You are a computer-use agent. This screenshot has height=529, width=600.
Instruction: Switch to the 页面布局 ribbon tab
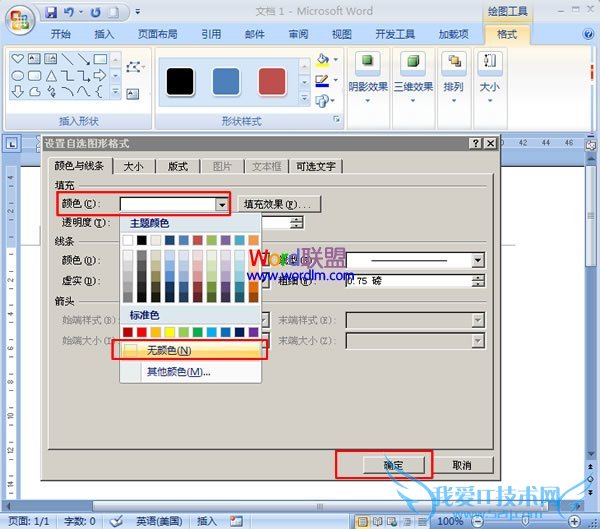click(159, 34)
